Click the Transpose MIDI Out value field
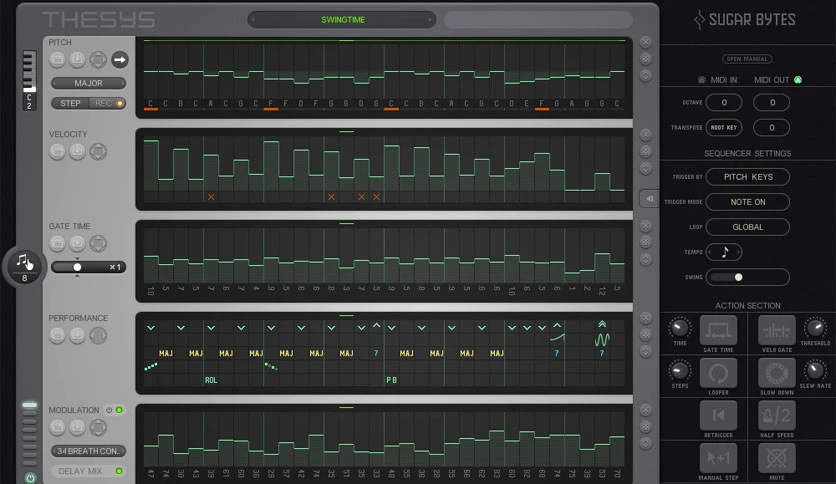This screenshot has height=484, width=836. pos(771,127)
